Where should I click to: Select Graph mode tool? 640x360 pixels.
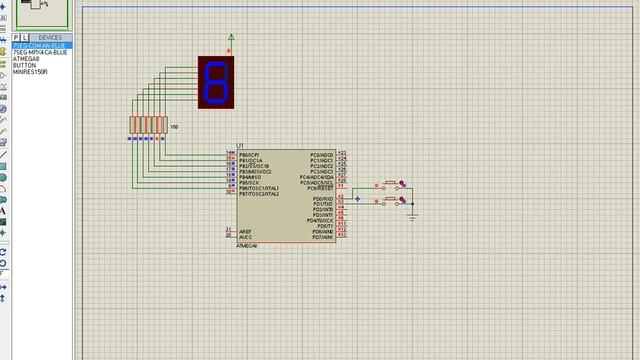tap(3, 87)
